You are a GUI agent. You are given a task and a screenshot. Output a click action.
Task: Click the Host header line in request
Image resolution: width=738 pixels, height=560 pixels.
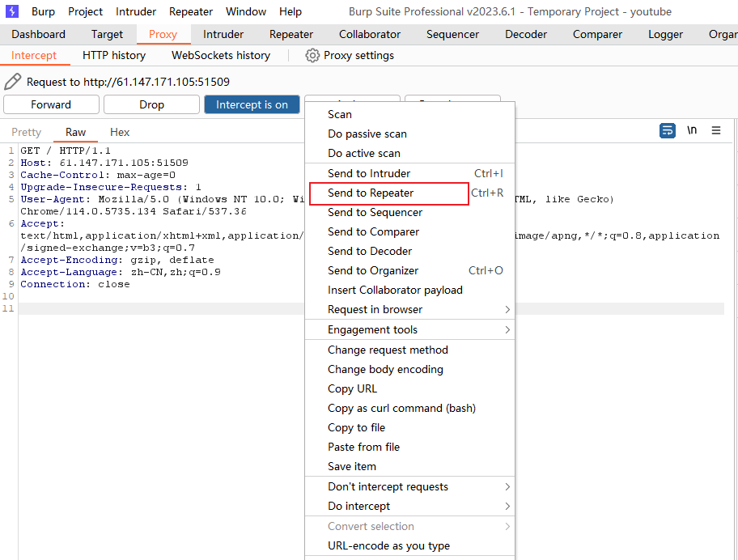(x=104, y=163)
